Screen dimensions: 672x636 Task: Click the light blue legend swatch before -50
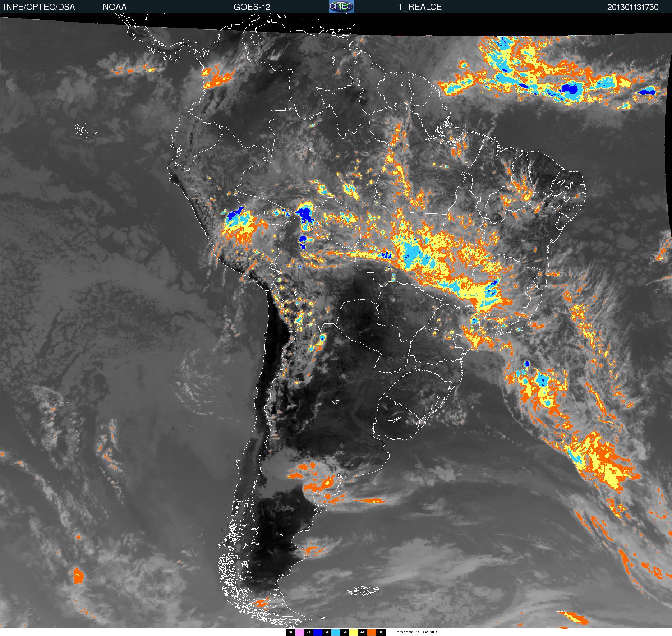pos(336,632)
